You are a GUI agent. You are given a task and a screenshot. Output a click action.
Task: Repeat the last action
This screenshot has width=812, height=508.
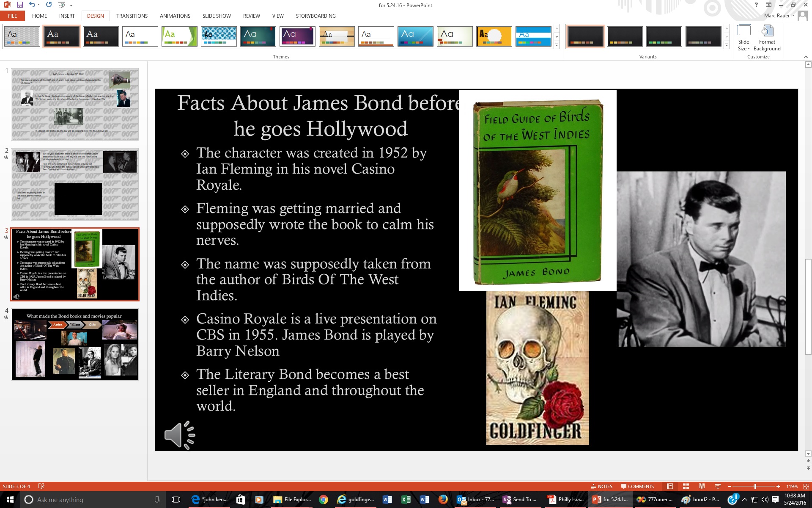pyautogui.click(x=49, y=5)
